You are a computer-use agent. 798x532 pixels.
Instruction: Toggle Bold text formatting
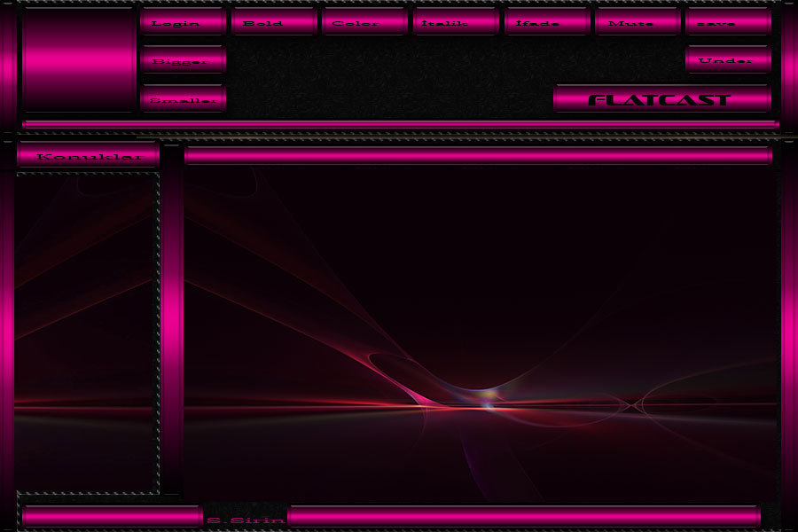(273, 22)
